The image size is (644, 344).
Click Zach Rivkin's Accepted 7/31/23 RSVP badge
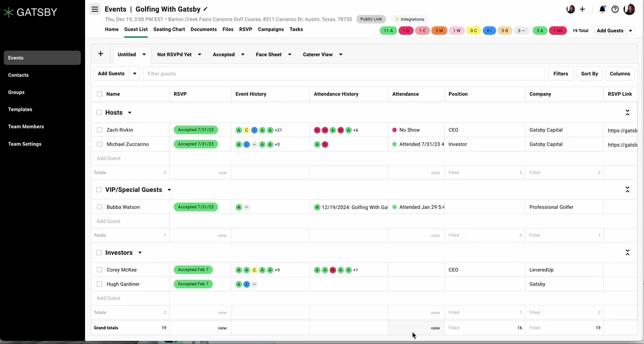coord(196,130)
